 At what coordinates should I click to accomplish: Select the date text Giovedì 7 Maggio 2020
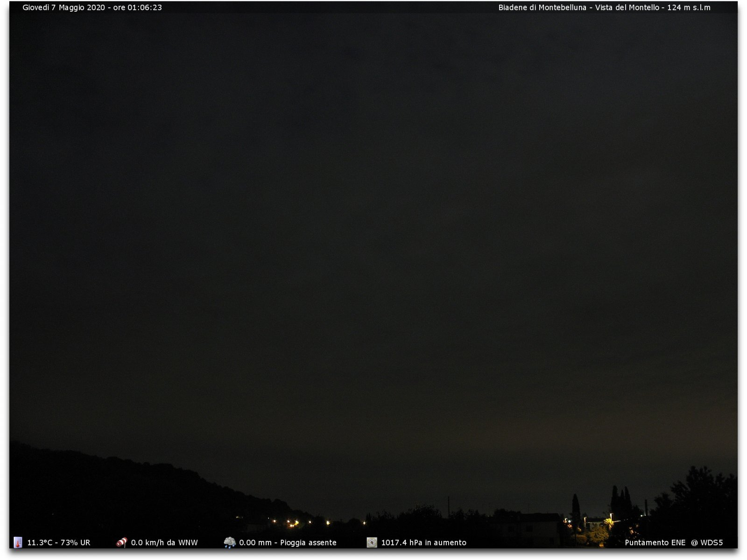click(64, 7)
